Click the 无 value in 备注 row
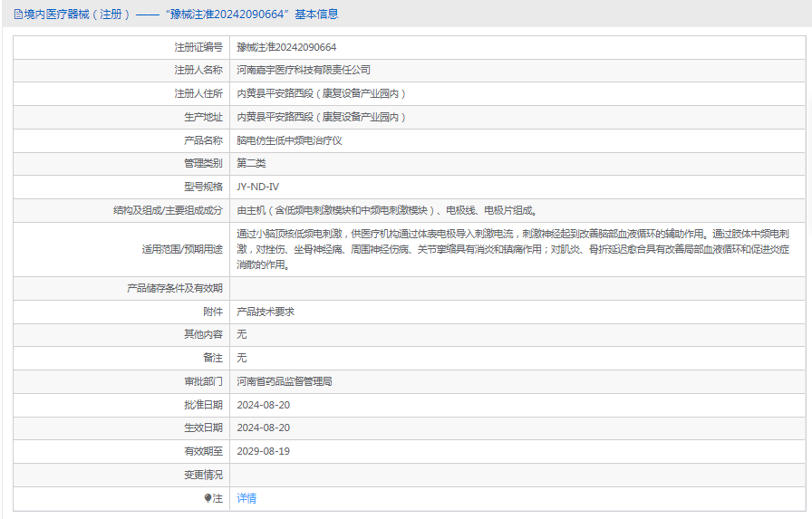 tap(242, 358)
